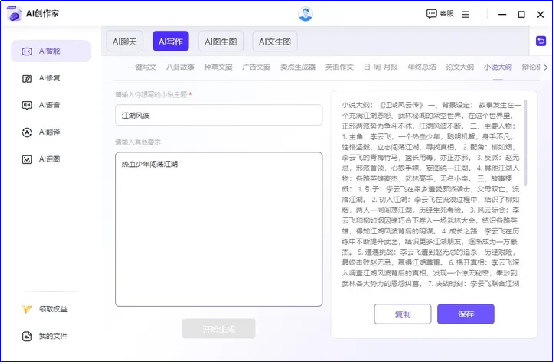The height and width of the screenshot is (364, 554).
Task: Click the 复制 button to copy output
Action: [402, 314]
